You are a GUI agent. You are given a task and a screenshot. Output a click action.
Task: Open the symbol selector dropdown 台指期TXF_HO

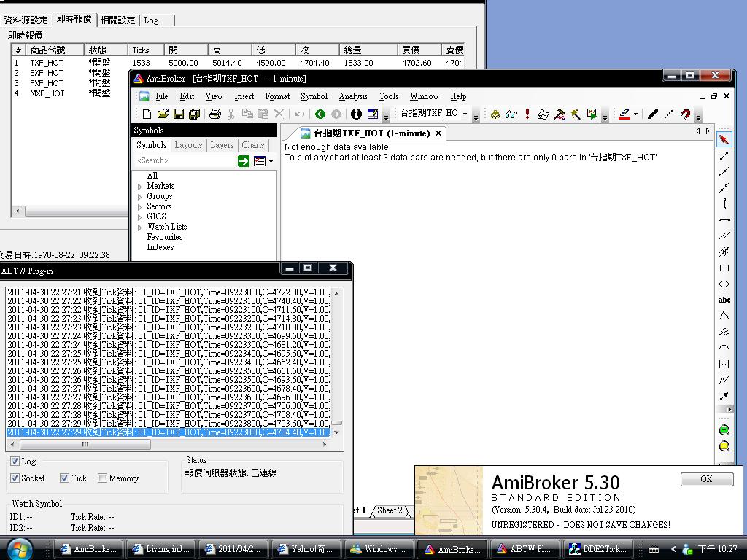coord(465,114)
